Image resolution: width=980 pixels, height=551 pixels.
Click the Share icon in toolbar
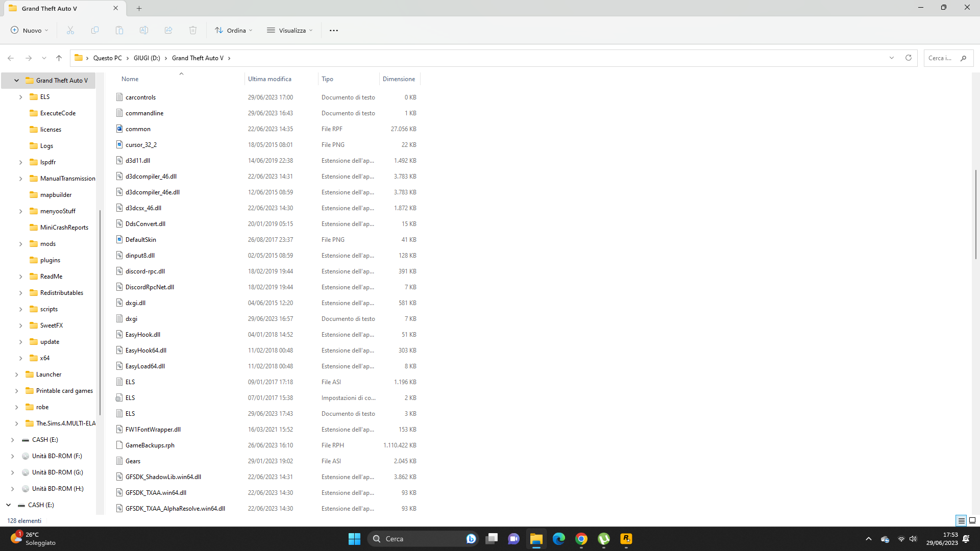[x=168, y=31]
